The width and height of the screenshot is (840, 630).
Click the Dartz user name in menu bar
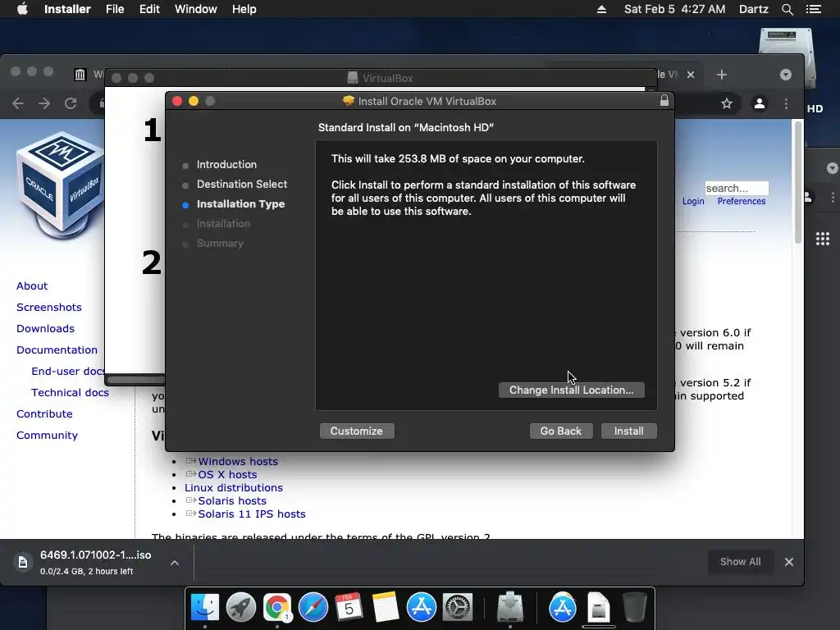point(753,9)
